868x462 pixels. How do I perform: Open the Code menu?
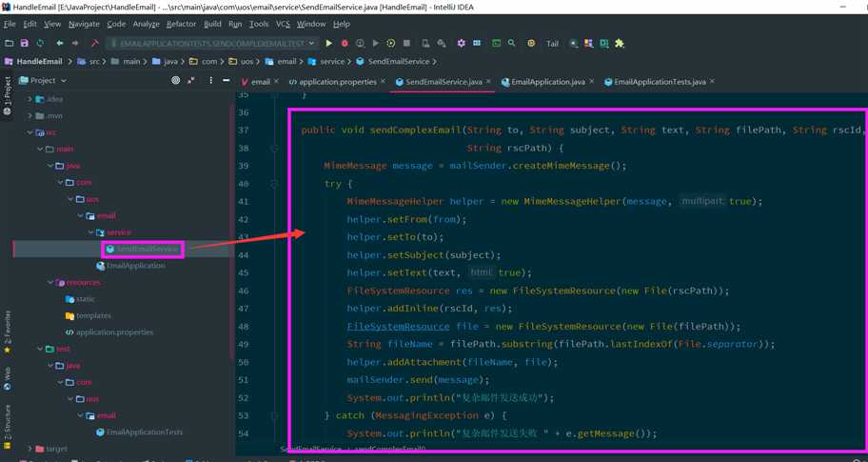[116, 24]
